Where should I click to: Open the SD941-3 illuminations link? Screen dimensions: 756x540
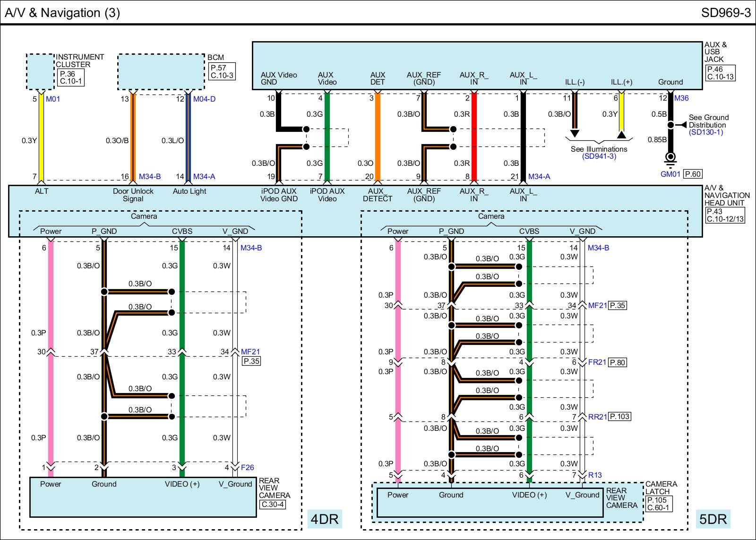[x=599, y=156]
